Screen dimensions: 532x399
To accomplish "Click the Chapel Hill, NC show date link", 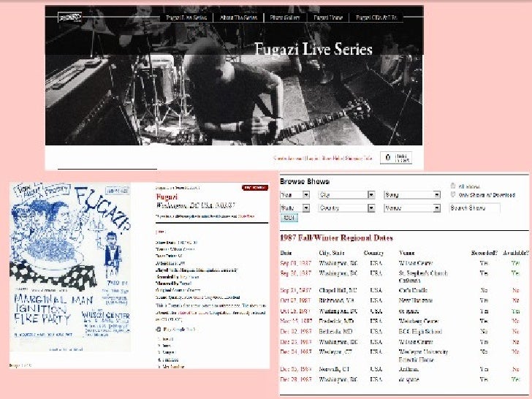I will pyautogui.click(x=296, y=290).
